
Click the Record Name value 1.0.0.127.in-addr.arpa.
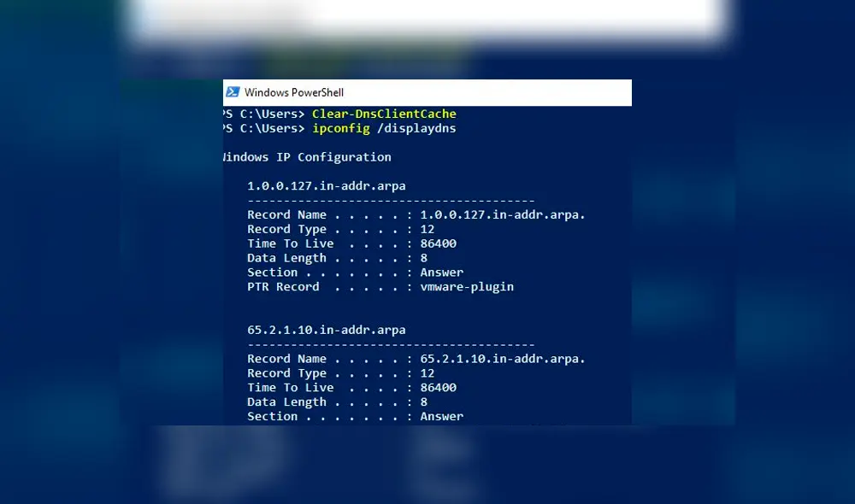[503, 214]
